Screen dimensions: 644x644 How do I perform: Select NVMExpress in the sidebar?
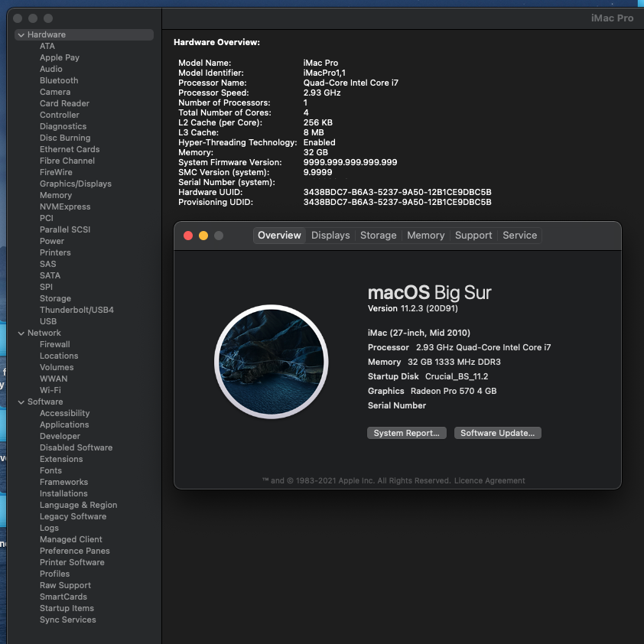pos(65,207)
